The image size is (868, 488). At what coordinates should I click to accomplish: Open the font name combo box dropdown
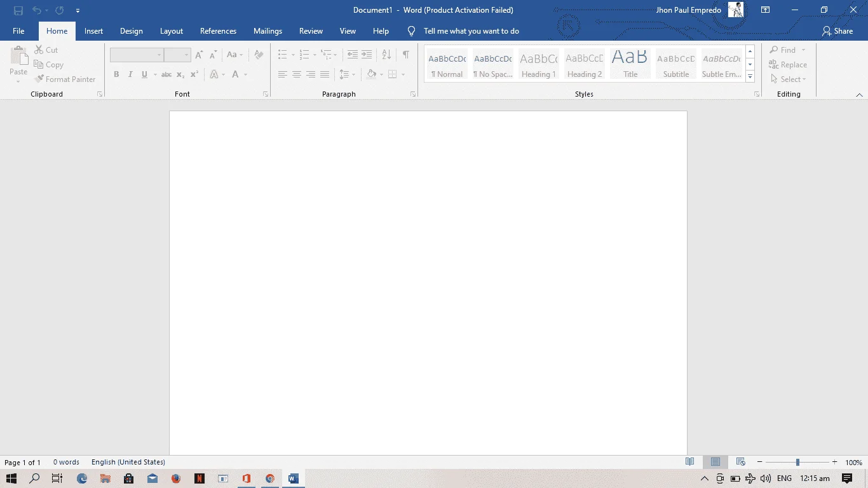pos(159,55)
